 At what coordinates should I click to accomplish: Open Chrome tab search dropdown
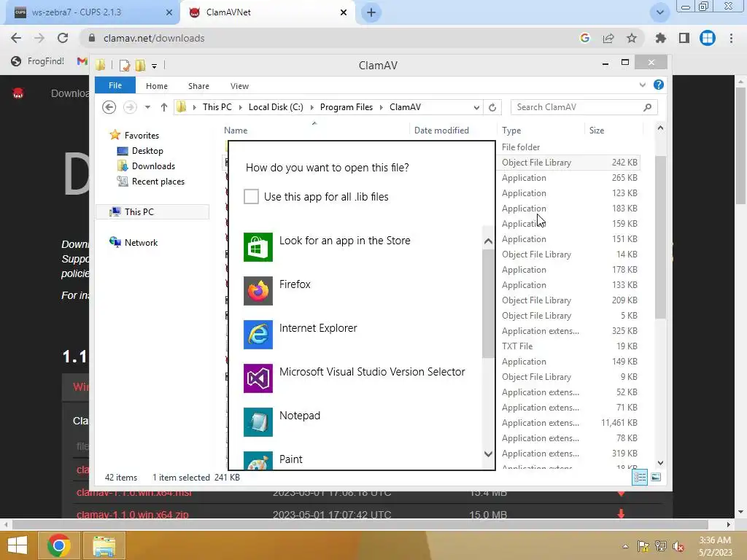(x=659, y=13)
